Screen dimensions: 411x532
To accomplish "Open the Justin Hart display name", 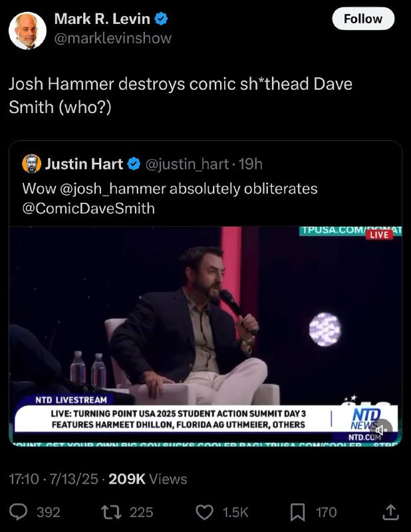I will pyautogui.click(x=84, y=164).
